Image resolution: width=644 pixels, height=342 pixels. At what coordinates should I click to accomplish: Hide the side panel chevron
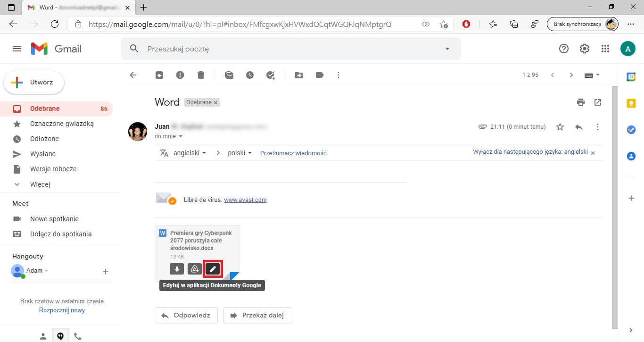tap(631, 330)
